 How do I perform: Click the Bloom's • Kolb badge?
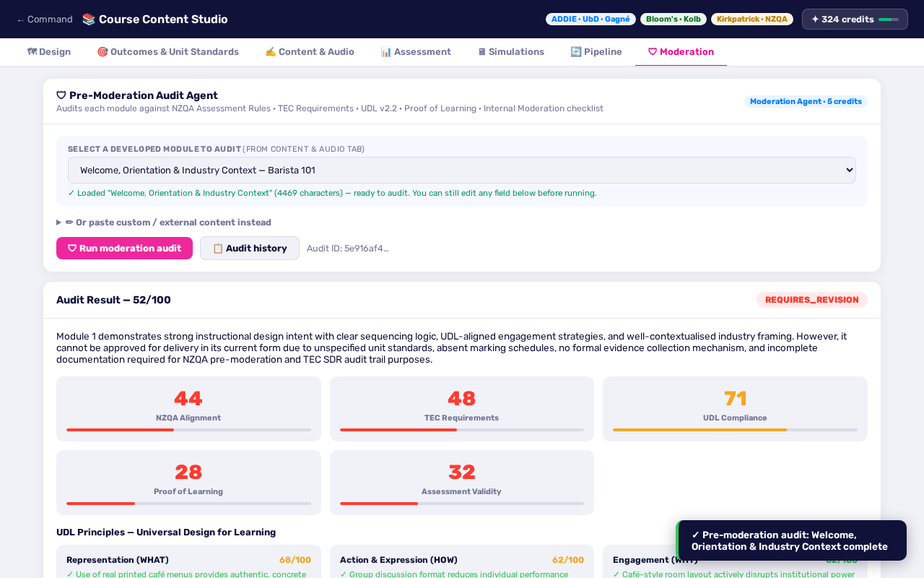point(674,20)
